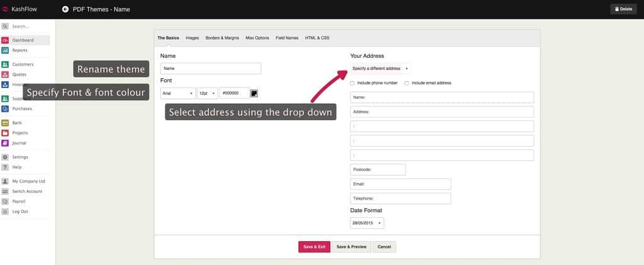Open the Settings gear in sidebar

tap(5, 157)
